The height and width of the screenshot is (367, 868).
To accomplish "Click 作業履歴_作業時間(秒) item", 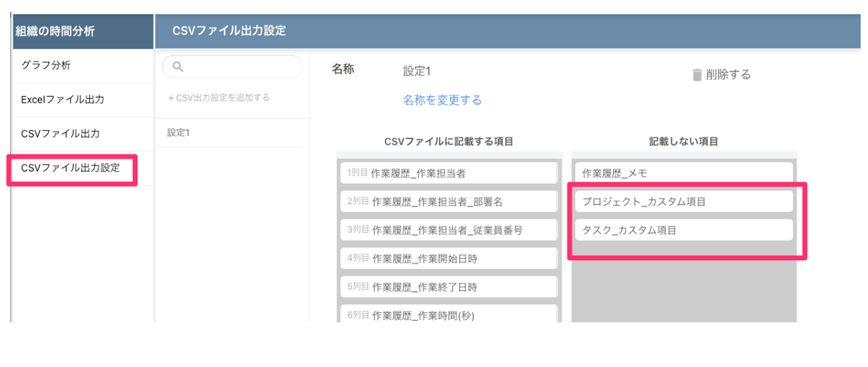I will coord(448,315).
